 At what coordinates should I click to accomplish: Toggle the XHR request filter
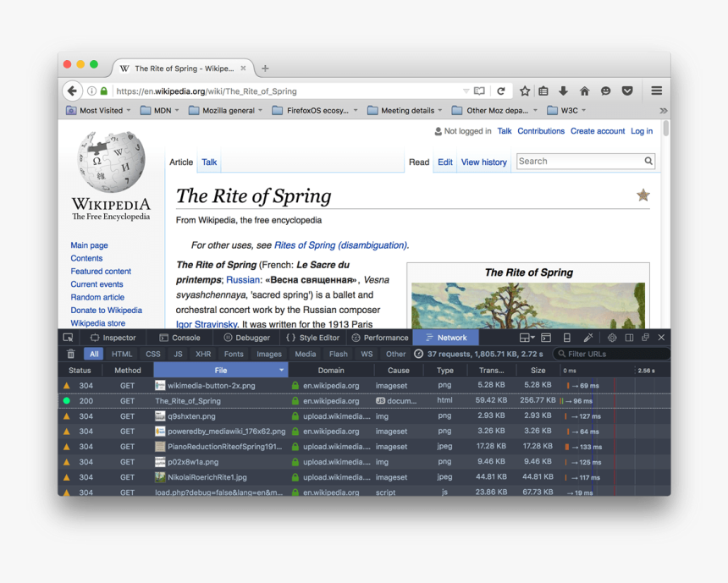click(203, 355)
